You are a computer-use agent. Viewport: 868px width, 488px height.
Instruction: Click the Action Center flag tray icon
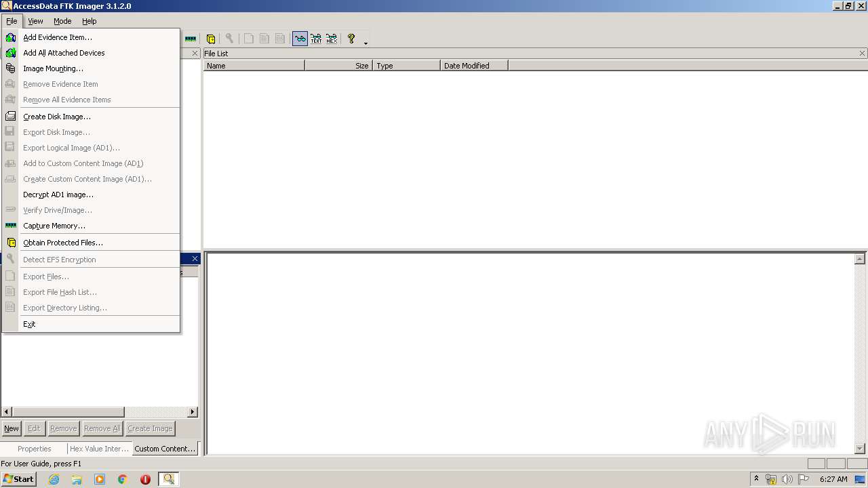[x=804, y=479]
